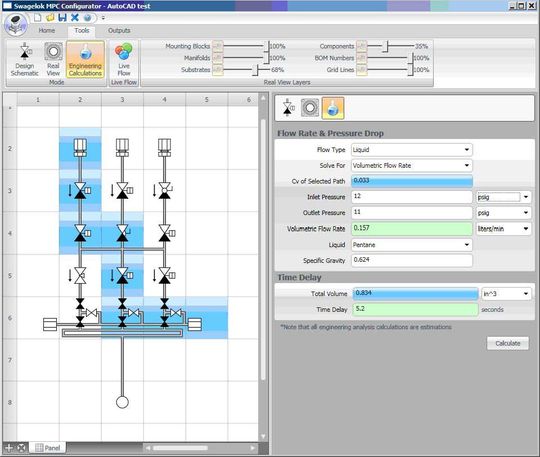Click the Components opacity slider handle

tap(386, 46)
